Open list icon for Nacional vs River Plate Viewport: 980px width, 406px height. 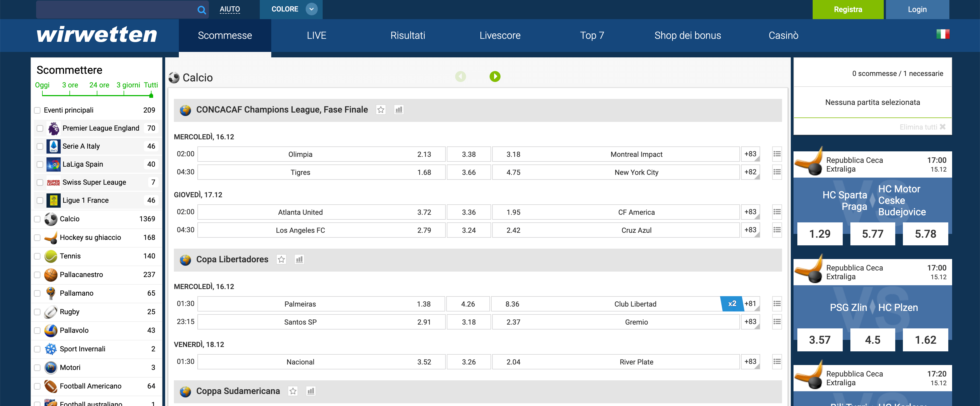coord(777,361)
